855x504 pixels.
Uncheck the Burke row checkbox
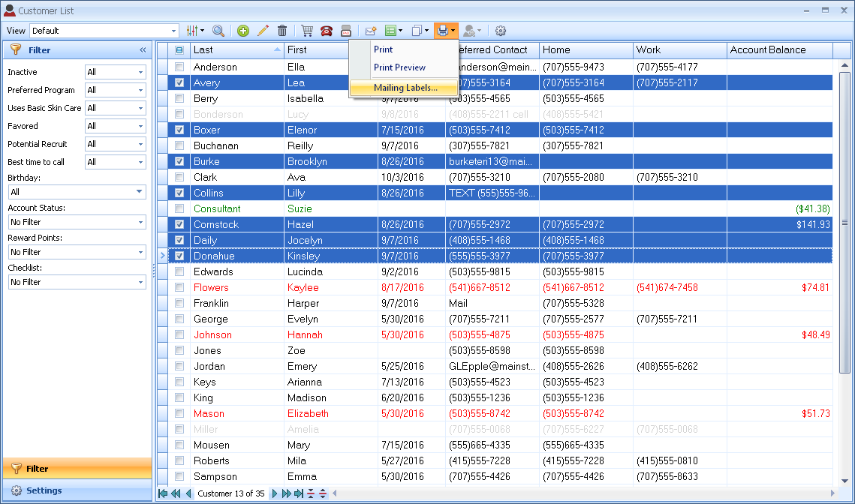click(179, 162)
